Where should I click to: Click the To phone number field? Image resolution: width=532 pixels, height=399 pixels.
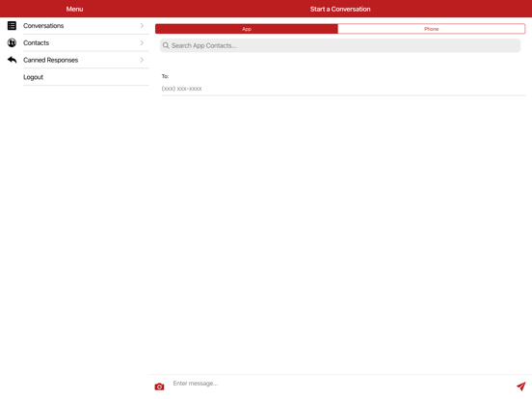pos(343,89)
